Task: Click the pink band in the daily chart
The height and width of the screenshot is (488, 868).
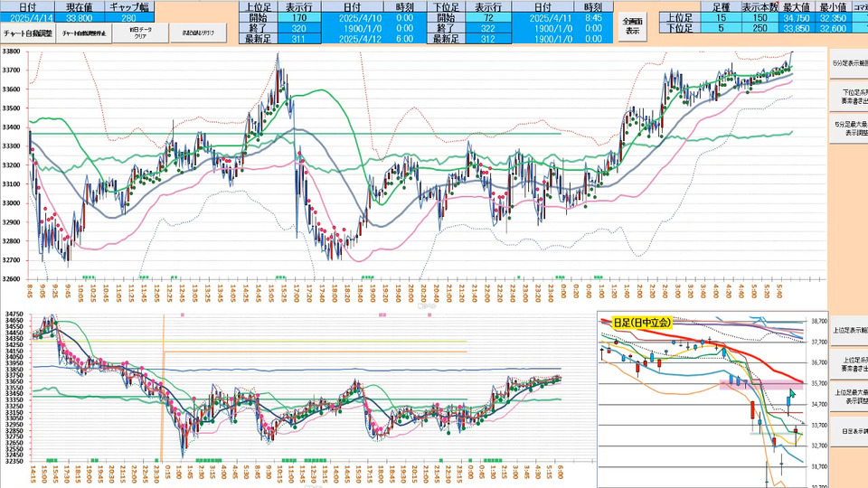Action: pyautogui.click(x=761, y=385)
